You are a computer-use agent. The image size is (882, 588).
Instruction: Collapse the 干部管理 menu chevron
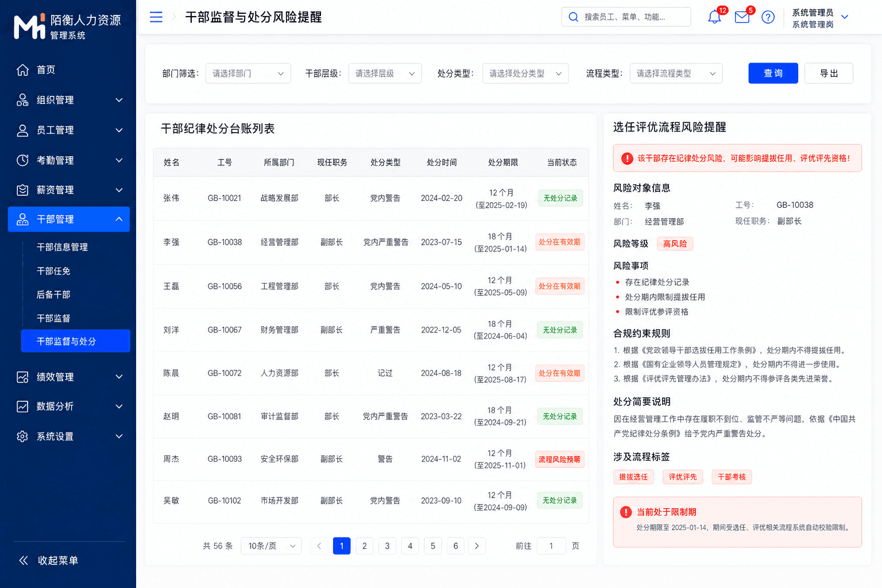[x=119, y=219]
